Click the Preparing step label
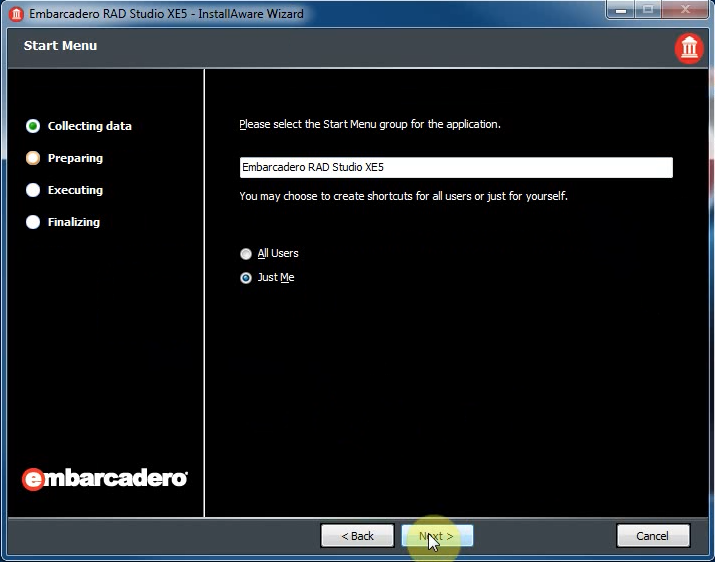715x562 pixels. click(x=75, y=158)
